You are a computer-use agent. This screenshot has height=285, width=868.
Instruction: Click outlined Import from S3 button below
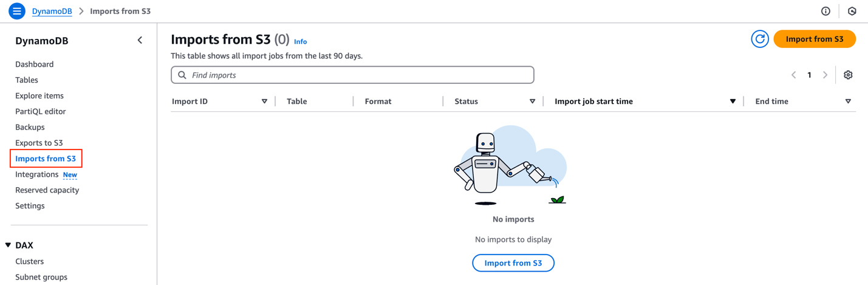[513, 263]
